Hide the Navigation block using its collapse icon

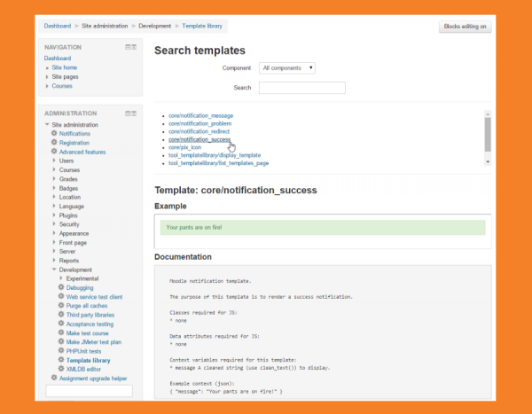(x=128, y=46)
